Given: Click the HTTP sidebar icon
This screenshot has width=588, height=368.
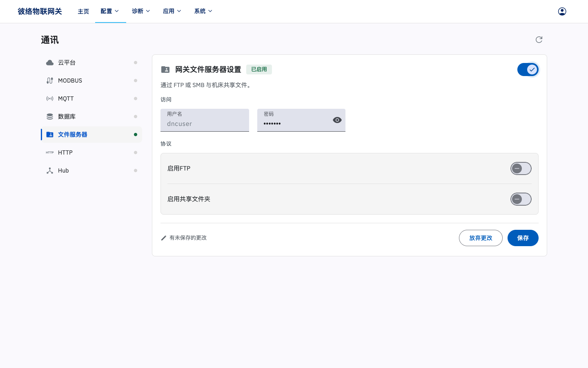Looking at the screenshot, I should (x=50, y=153).
